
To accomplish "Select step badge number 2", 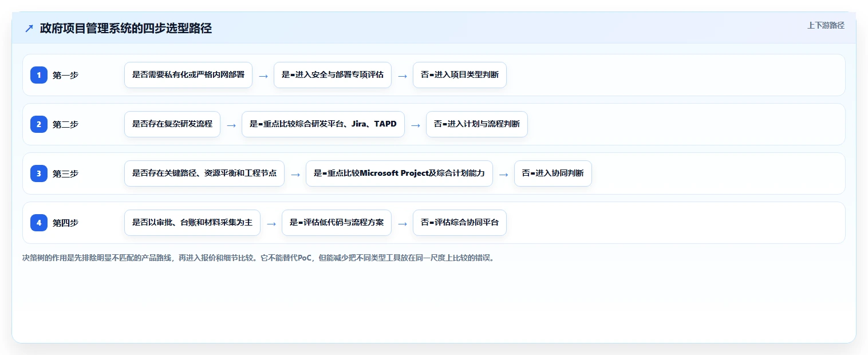I will 39,124.
